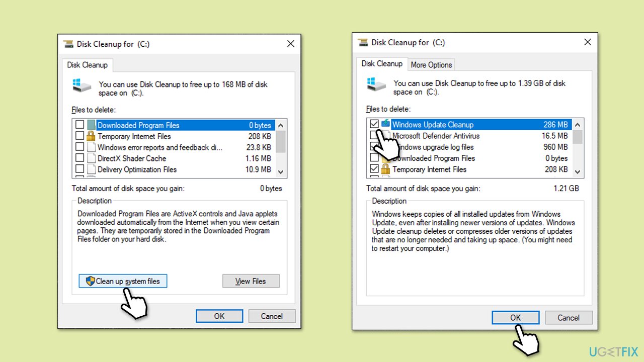Image resolution: width=644 pixels, height=362 pixels.
Task: Click the lock icon beside Temporary Internet Files in left dialog
Action: tap(91, 136)
